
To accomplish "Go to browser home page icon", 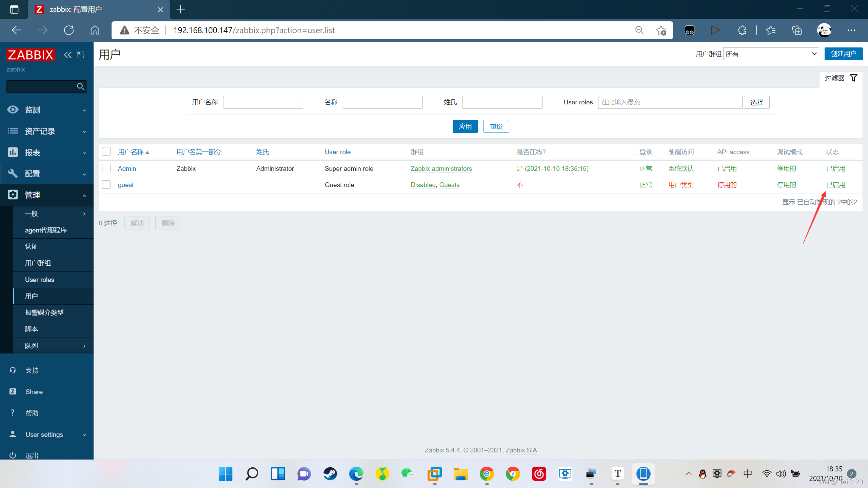I will 95,30.
